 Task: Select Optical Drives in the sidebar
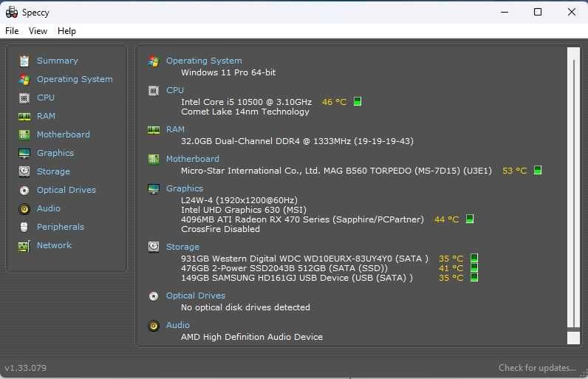pyautogui.click(x=66, y=190)
